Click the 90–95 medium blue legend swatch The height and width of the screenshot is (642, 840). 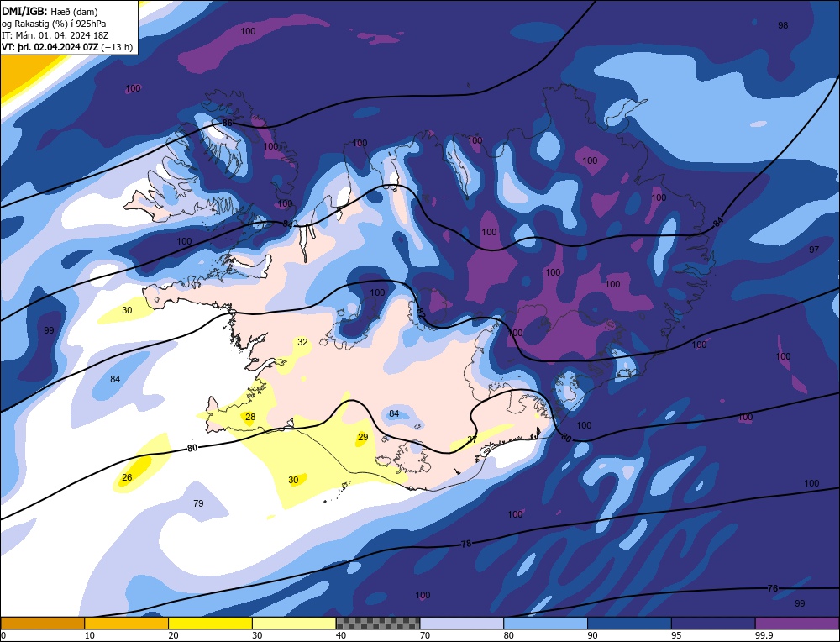point(629,624)
